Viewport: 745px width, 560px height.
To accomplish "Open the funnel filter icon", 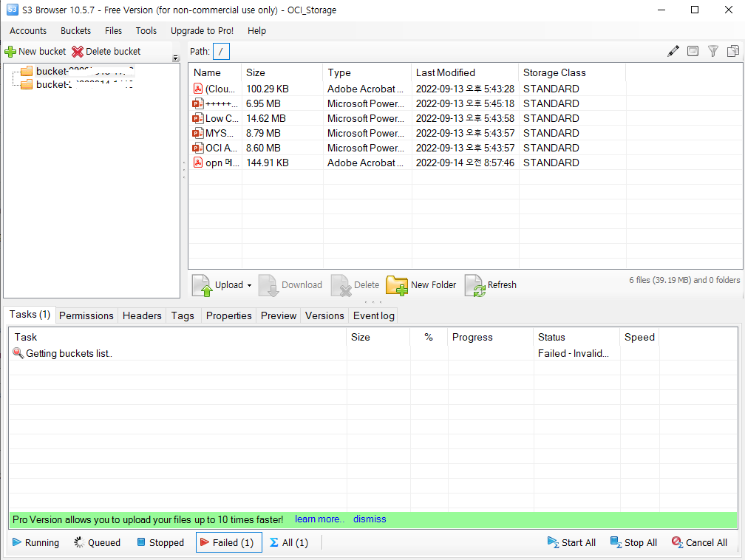I will click(712, 51).
